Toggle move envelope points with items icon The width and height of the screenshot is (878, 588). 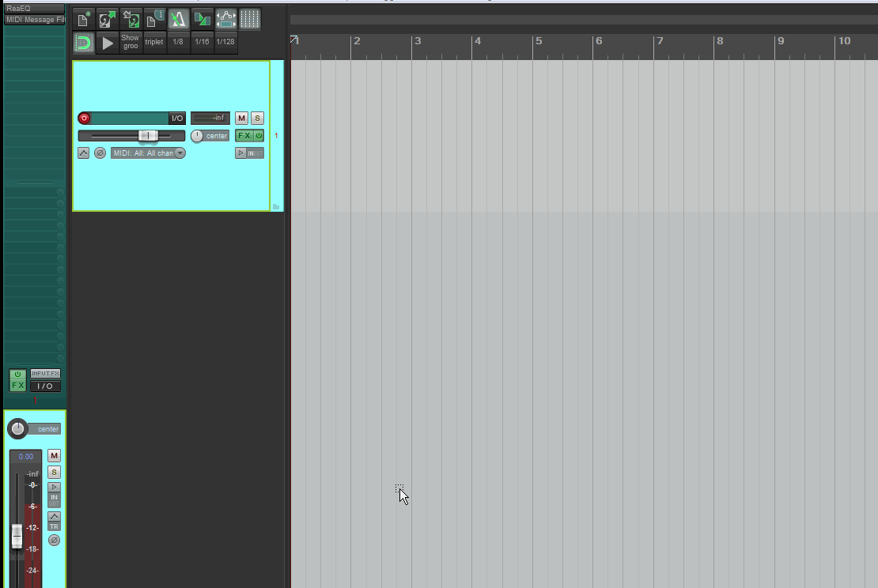coord(226,20)
